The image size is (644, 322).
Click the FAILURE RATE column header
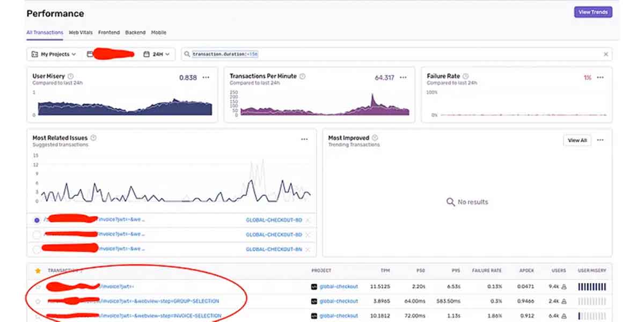click(x=486, y=270)
